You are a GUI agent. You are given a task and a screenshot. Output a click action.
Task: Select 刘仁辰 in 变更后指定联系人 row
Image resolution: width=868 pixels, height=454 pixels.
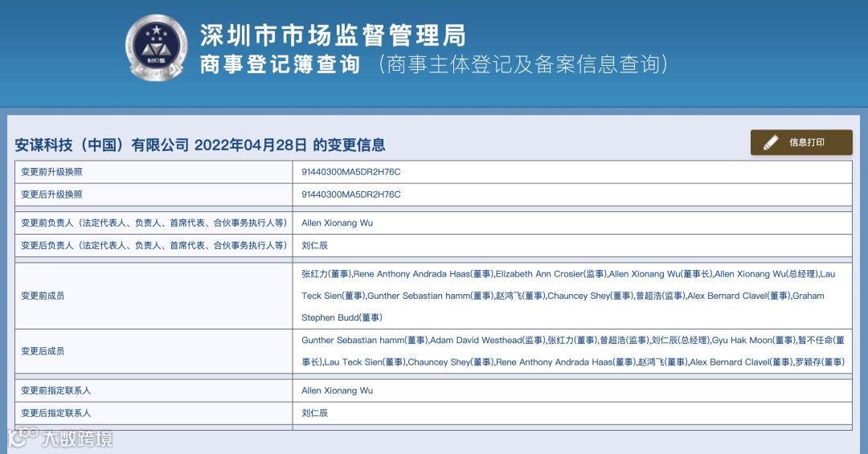point(314,414)
